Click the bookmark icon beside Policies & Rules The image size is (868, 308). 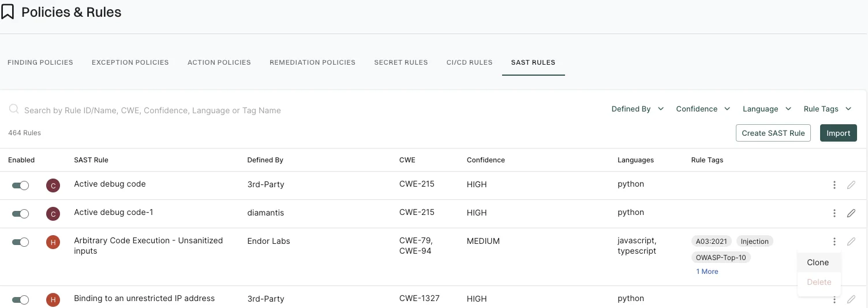click(8, 12)
